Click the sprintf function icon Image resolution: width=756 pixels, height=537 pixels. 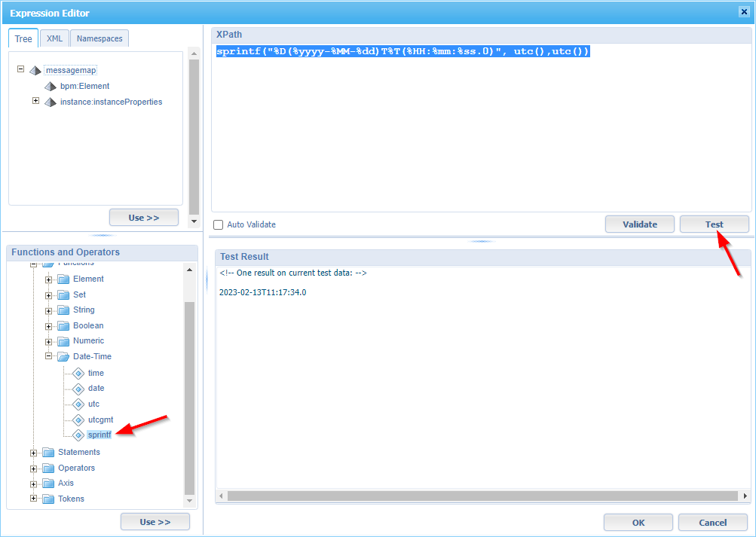tap(78, 435)
